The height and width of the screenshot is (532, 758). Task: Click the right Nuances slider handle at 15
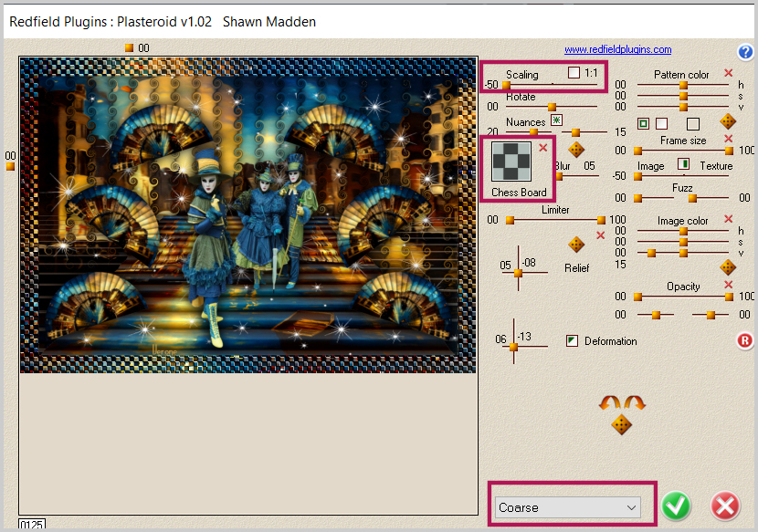point(575,132)
